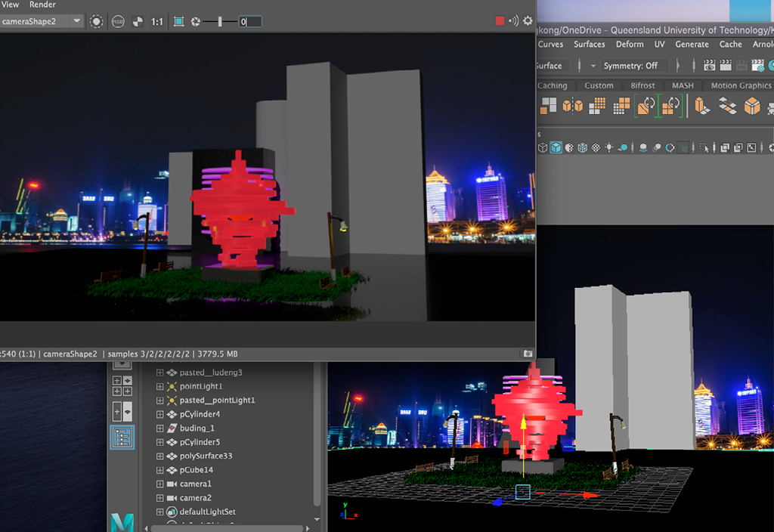774x532 pixels.
Task: Select the RGBA channel display icon
Action: tap(117, 21)
